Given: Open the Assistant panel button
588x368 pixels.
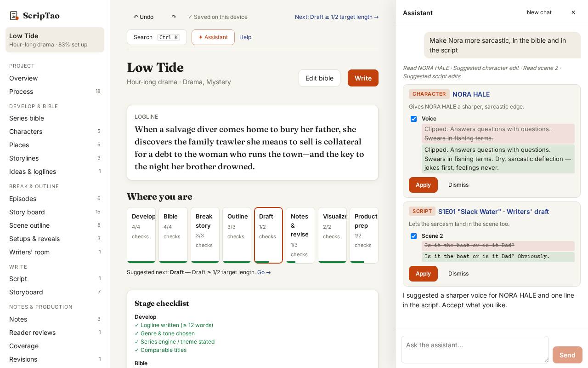Looking at the screenshot, I should pyautogui.click(x=213, y=37).
